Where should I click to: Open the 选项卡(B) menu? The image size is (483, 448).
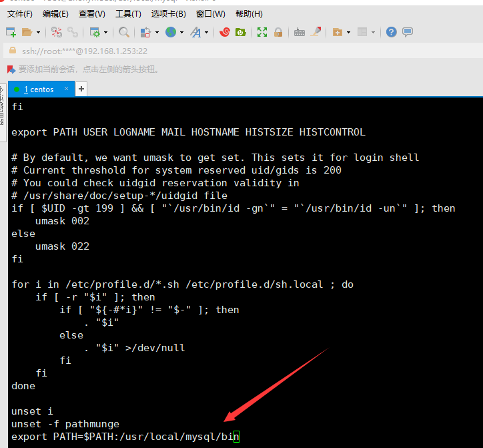(169, 14)
